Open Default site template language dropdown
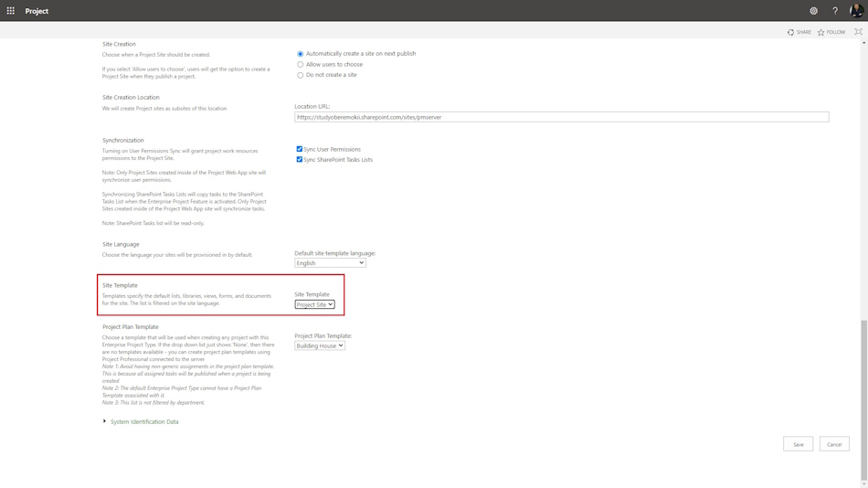The height and width of the screenshot is (488, 868). (x=330, y=263)
